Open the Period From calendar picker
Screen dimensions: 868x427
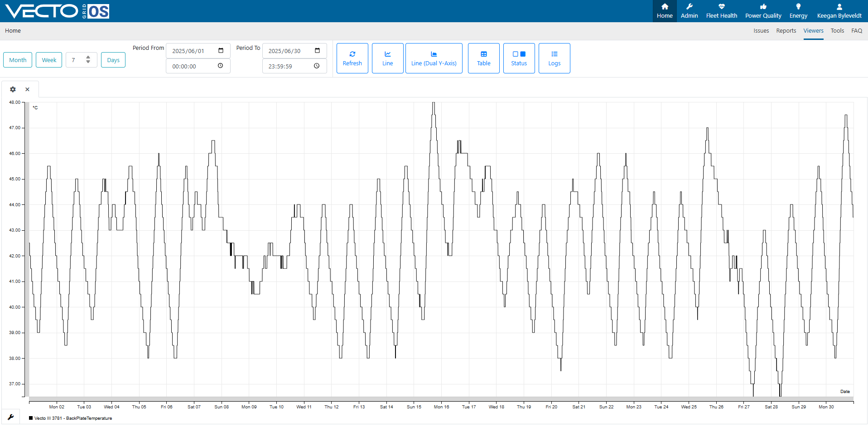[221, 51]
